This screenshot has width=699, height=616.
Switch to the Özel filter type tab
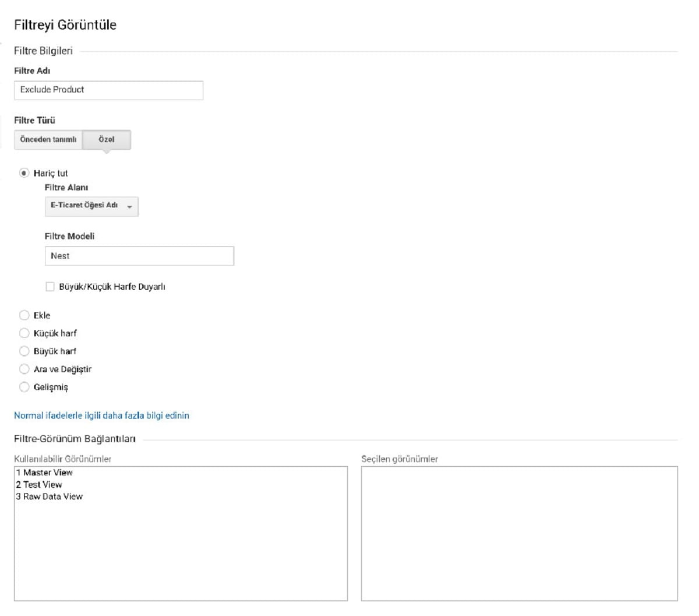pos(107,140)
